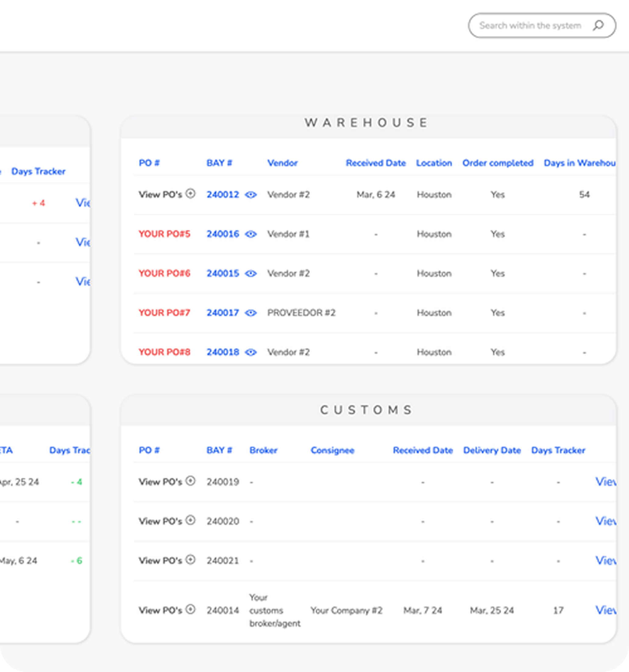Click plus icon for customs bay 240014
The image size is (629, 672).
191,609
